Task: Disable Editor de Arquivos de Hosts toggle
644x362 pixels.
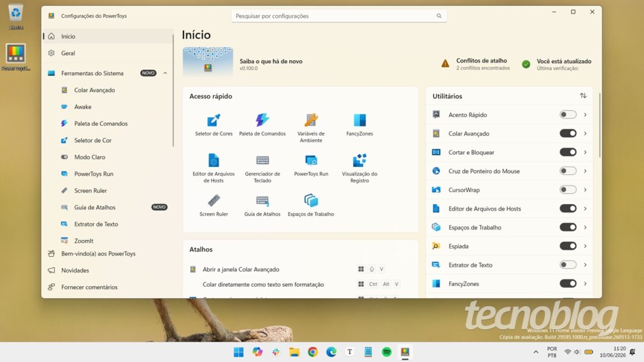Action: tap(568, 208)
